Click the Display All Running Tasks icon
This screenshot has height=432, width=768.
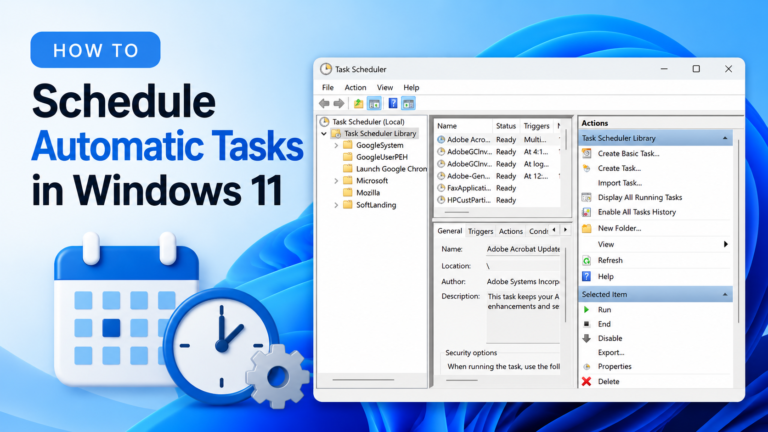(x=587, y=197)
